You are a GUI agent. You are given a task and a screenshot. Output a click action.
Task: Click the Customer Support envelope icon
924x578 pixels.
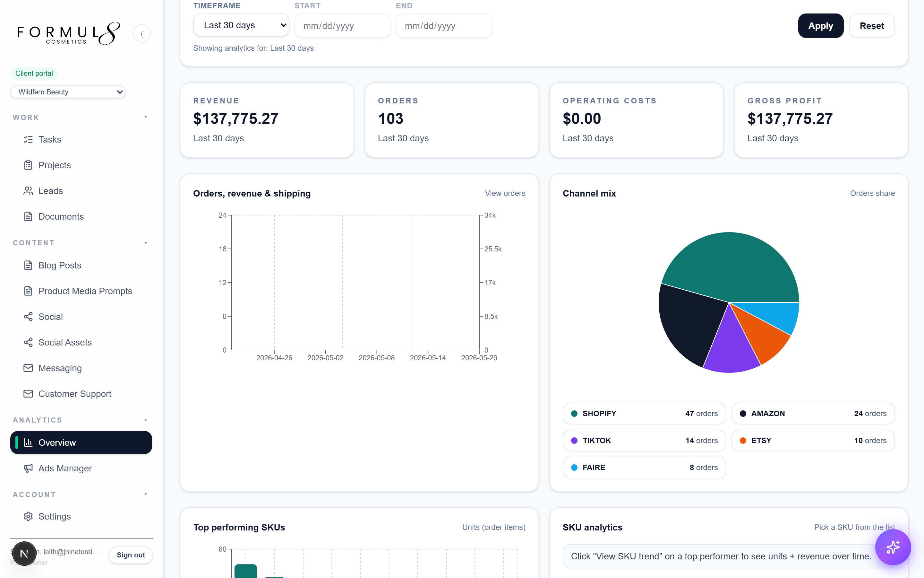point(28,393)
